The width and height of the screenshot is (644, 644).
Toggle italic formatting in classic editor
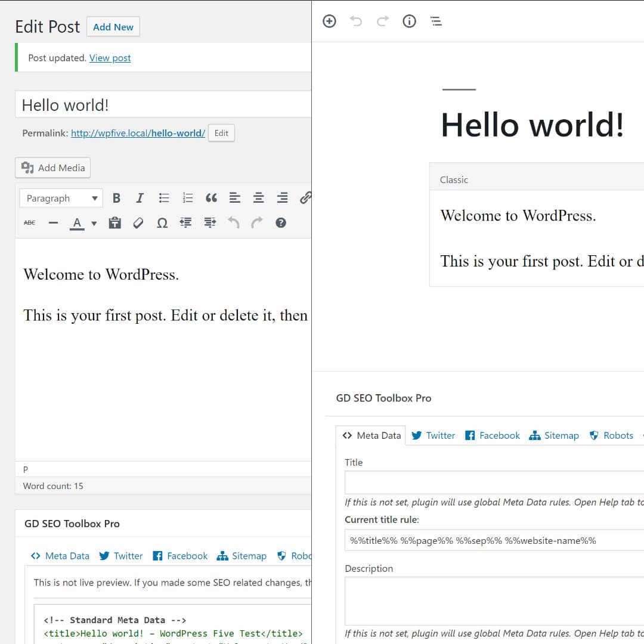(140, 199)
